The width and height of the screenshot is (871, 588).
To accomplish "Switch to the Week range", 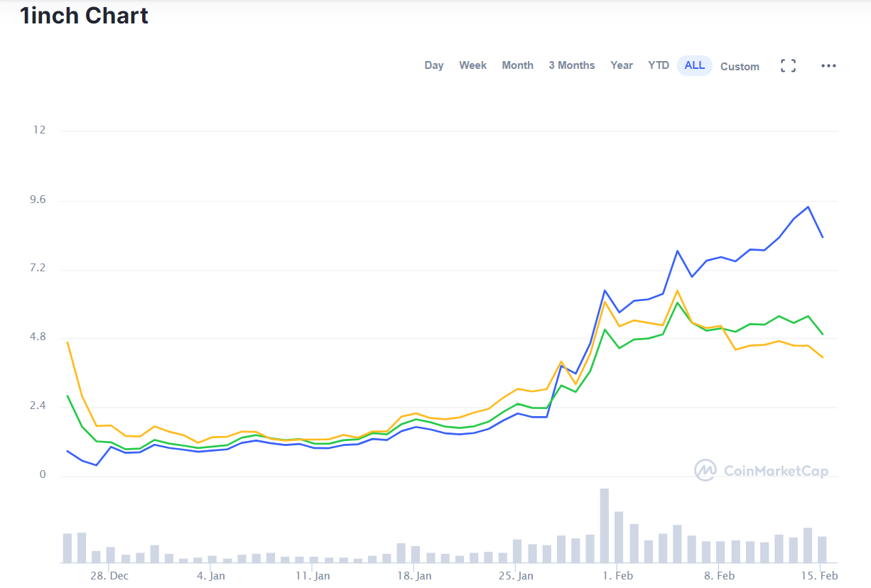I will pyautogui.click(x=472, y=65).
